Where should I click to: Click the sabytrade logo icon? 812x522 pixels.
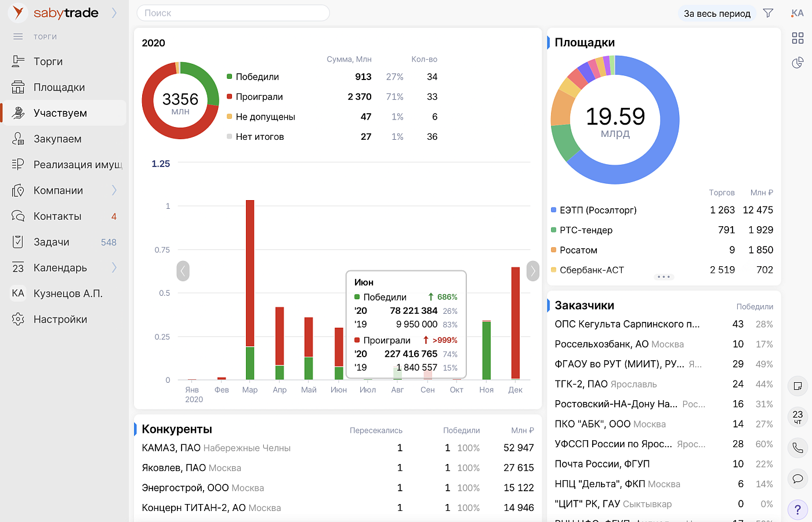pos(19,12)
